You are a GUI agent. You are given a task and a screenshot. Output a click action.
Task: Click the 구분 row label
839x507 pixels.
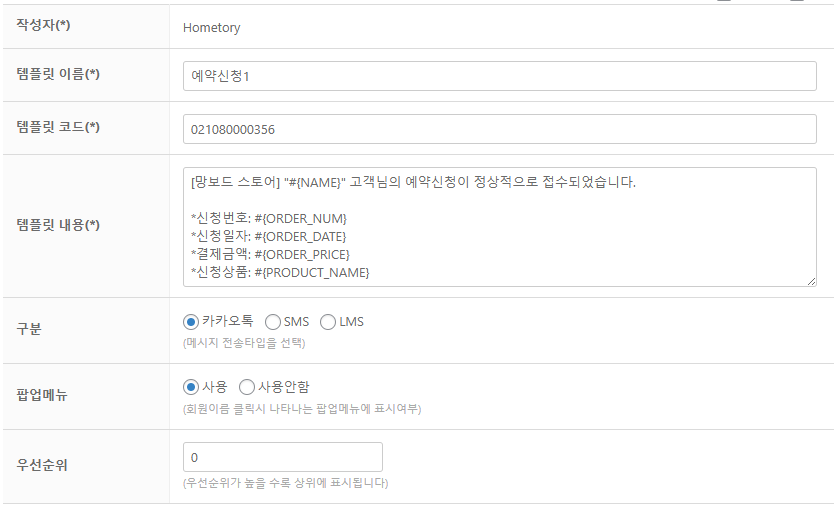click(x=30, y=329)
